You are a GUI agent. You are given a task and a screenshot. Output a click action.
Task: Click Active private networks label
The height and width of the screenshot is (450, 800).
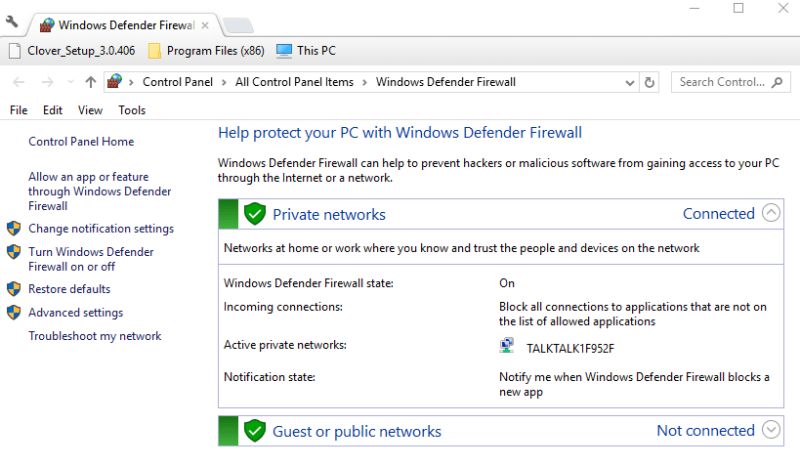pyautogui.click(x=285, y=345)
